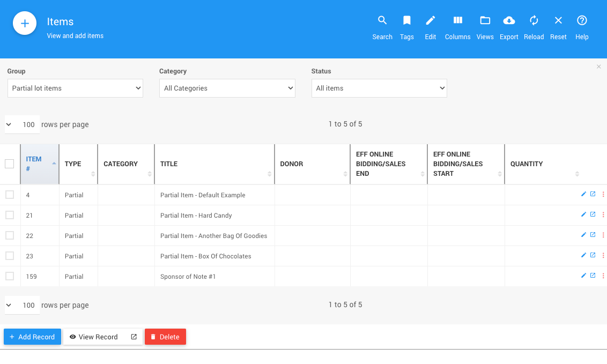This screenshot has height=364, width=607.
Task: Check the box for item 4
Action: 10,195
